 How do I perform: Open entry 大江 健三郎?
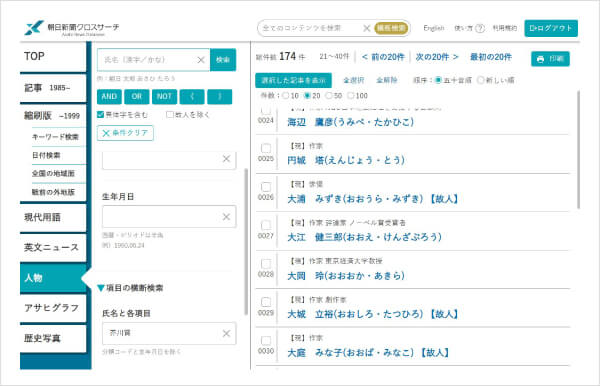[364, 237]
